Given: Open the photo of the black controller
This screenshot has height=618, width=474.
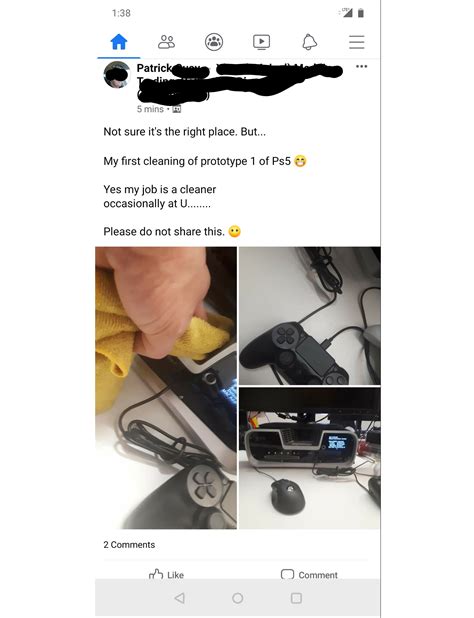Looking at the screenshot, I should coord(310,316).
